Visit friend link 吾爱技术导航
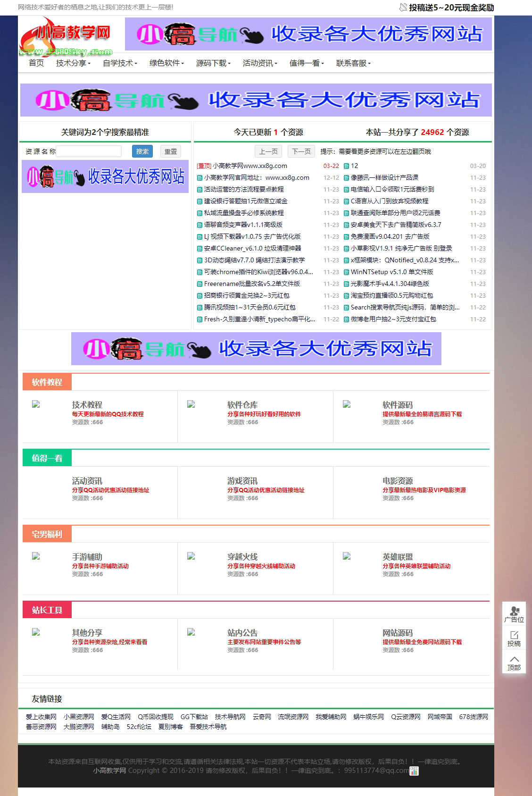Screen dimensions: 532x796 (x=208, y=726)
